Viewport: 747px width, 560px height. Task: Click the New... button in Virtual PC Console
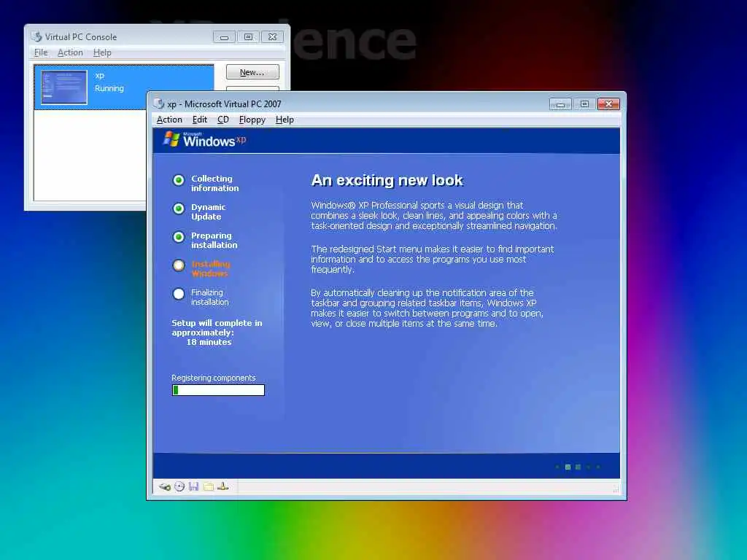252,72
